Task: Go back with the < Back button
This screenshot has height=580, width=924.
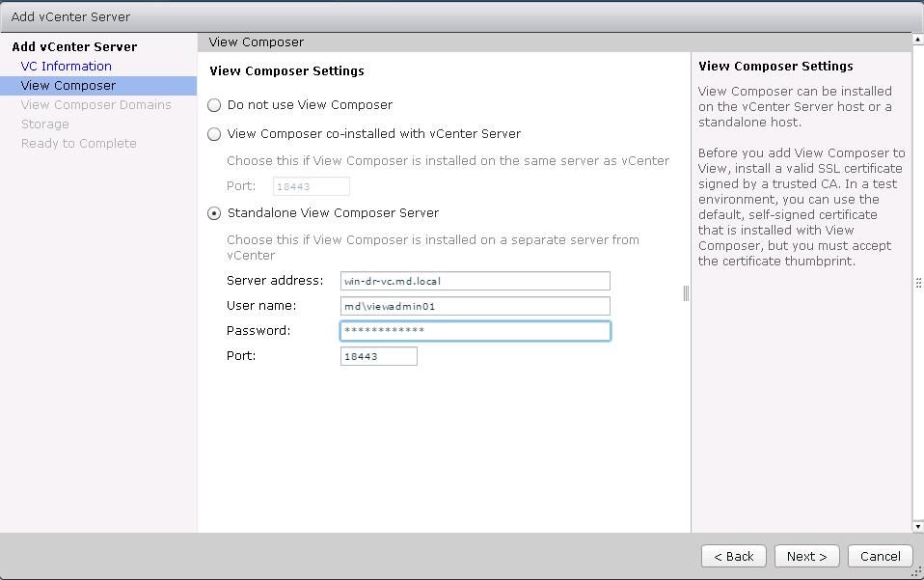Action: coord(734,556)
